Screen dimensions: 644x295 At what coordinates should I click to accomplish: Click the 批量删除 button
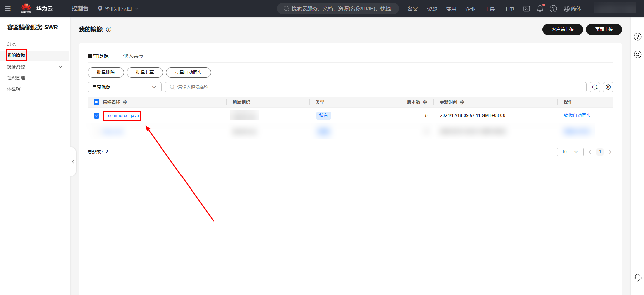coord(106,72)
